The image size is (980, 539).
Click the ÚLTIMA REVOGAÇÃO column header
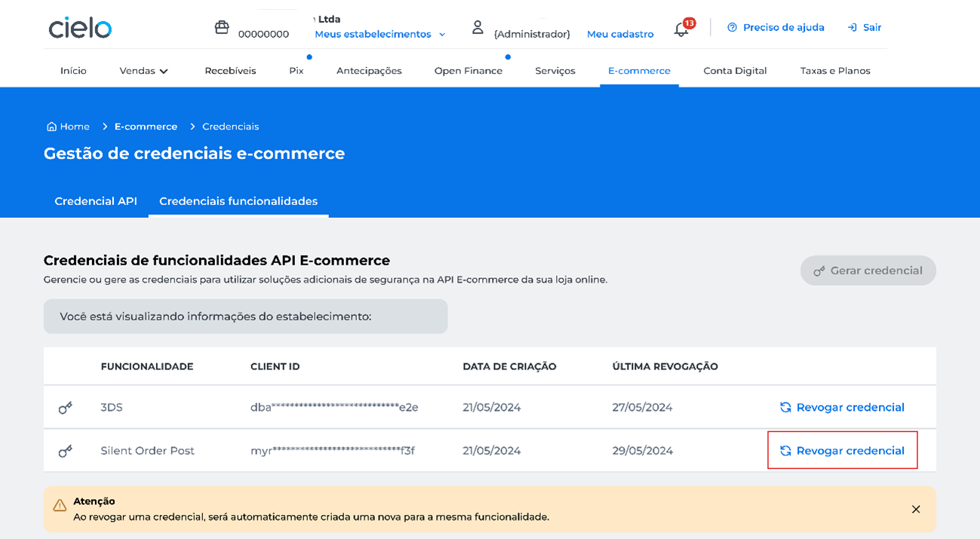tap(665, 367)
